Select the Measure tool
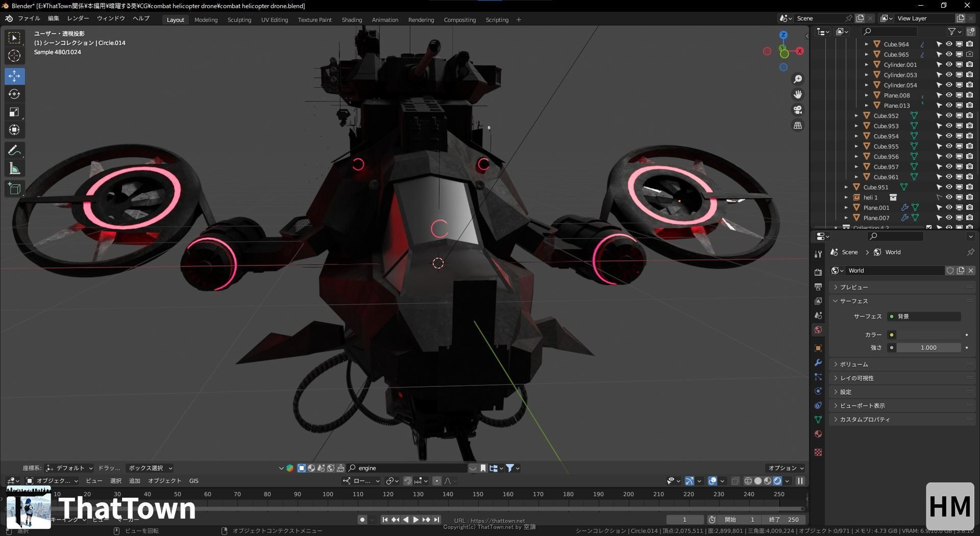Screen dimensions: 980x536 pyautogui.click(x=14, y=168)
